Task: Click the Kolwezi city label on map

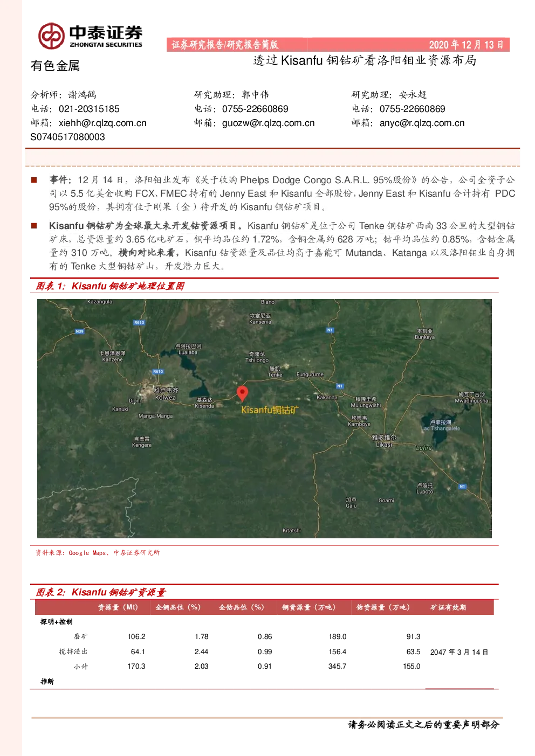Action: pos(166,394)
